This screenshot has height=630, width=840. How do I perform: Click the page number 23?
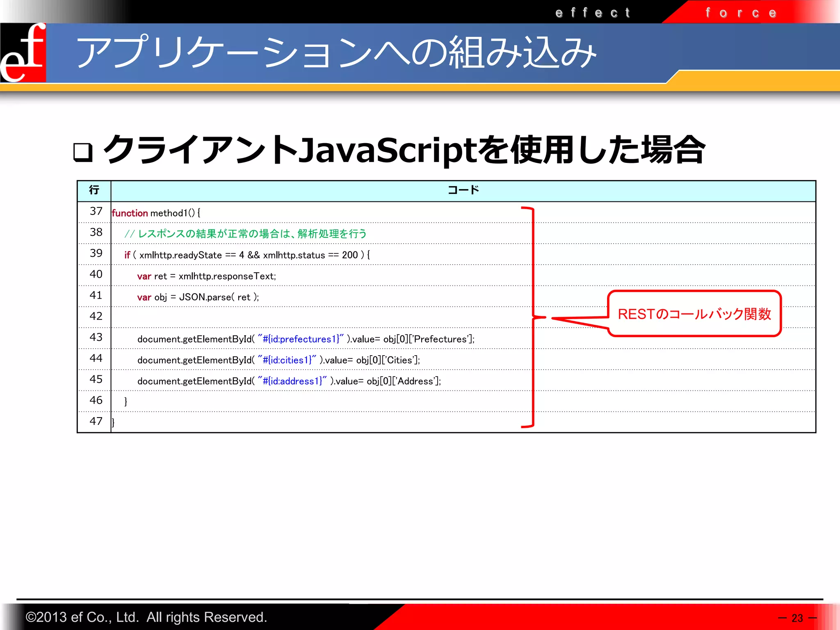click(797, 618)
